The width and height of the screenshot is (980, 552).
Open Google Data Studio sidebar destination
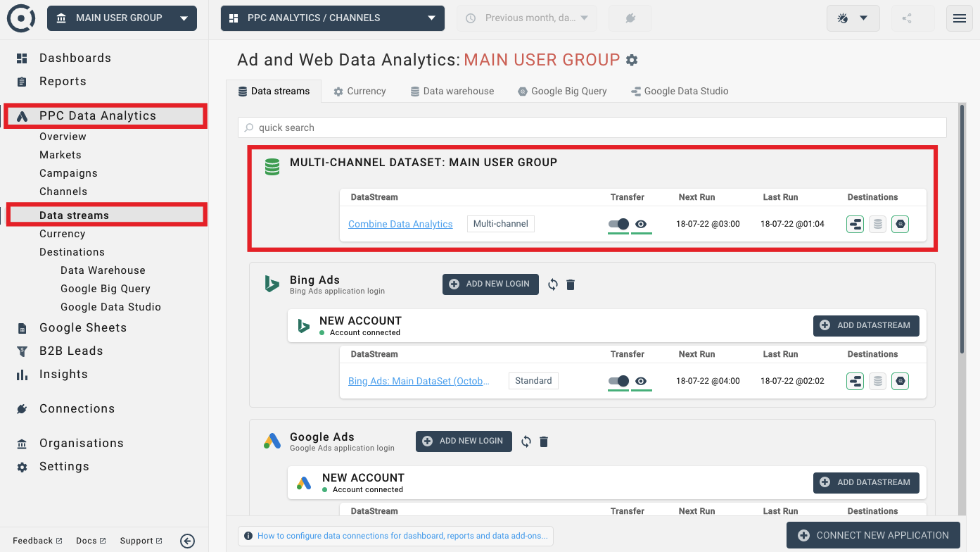110,307
